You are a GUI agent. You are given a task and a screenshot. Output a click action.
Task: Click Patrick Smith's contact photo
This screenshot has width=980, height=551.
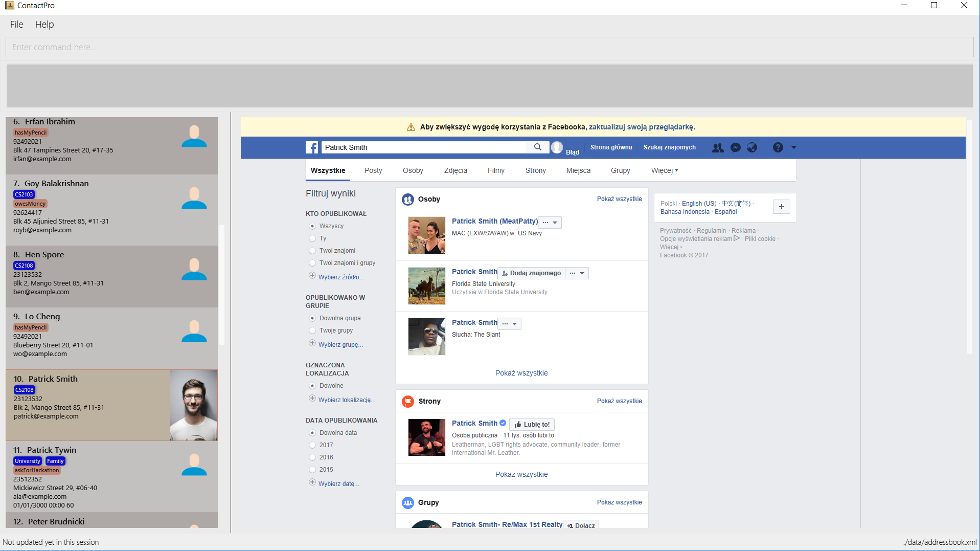(x=194, y=405)
